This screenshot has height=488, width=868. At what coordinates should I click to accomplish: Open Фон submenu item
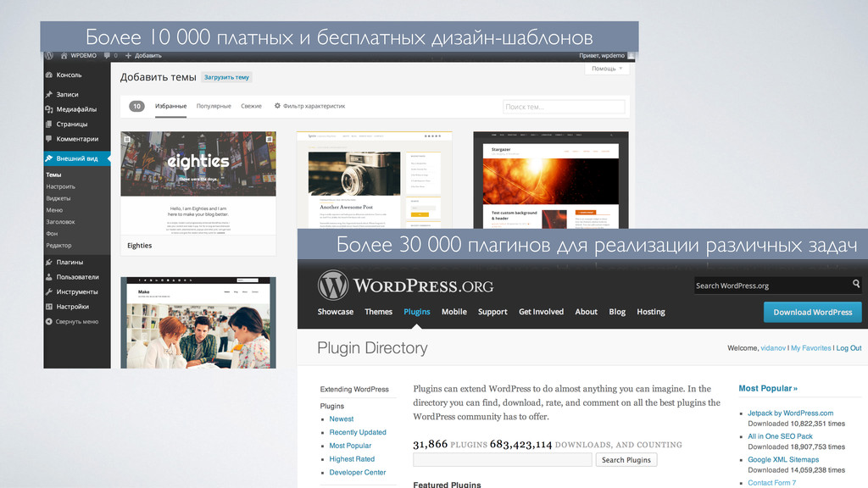(x=52, y=234)
